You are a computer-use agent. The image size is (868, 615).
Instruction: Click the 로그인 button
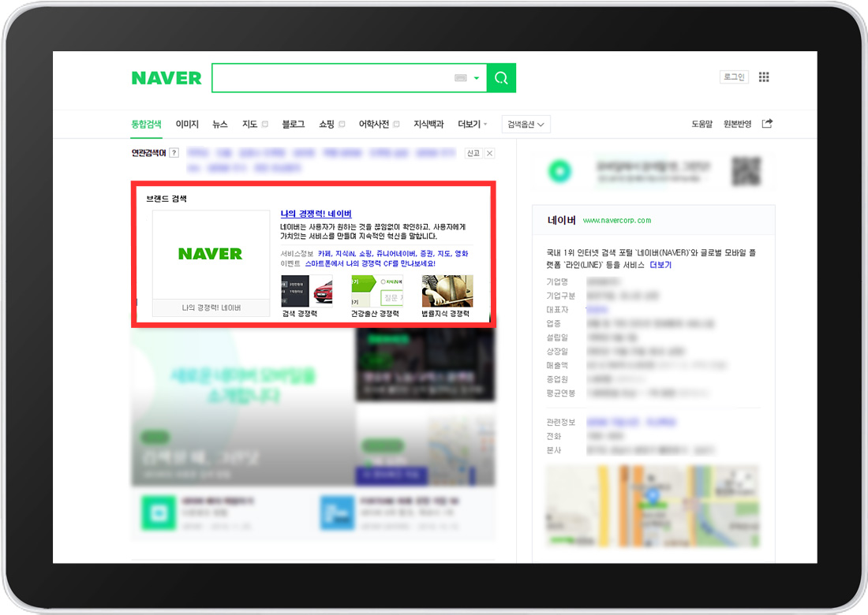click(733, 77)
